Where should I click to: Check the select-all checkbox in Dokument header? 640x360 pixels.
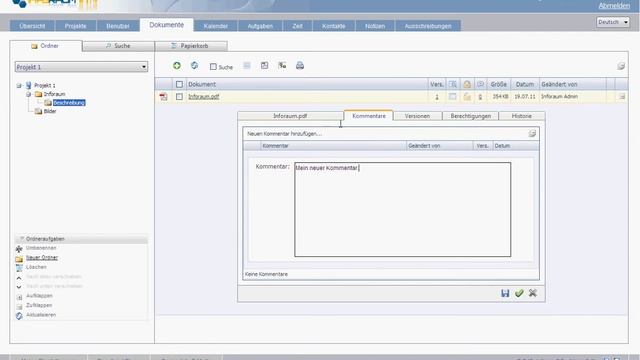(x=179, y=84)
